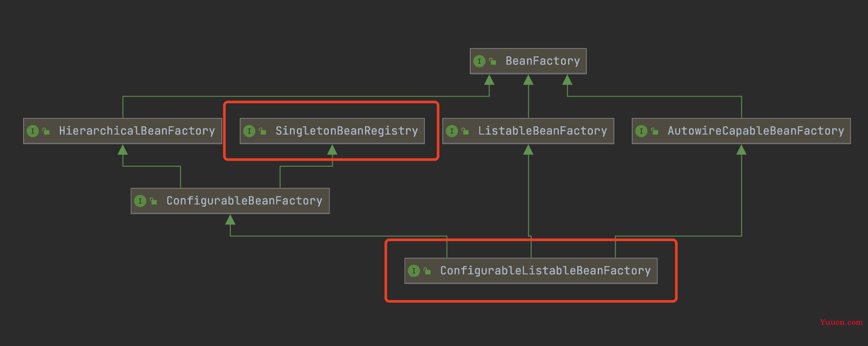Click the ConfigurableListableBeanFactory lock icon
The image size is (868, 346).
coord(427,271)
